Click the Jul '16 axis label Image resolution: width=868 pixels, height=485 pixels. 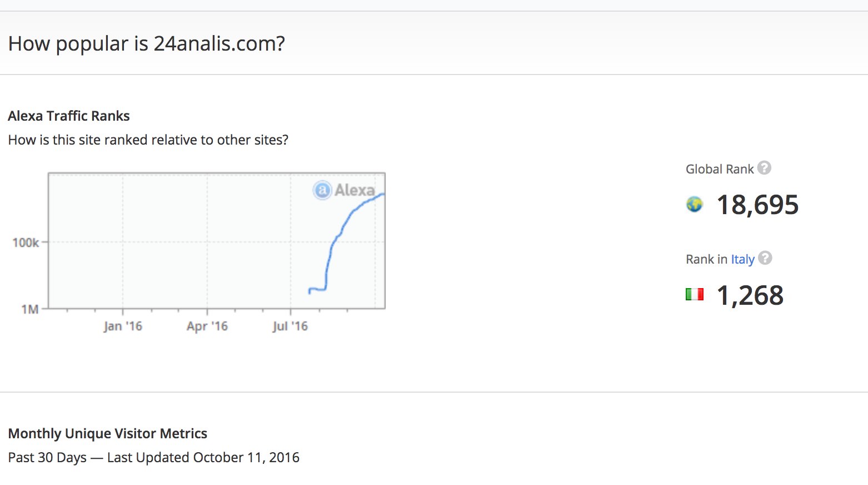[290, 326]
